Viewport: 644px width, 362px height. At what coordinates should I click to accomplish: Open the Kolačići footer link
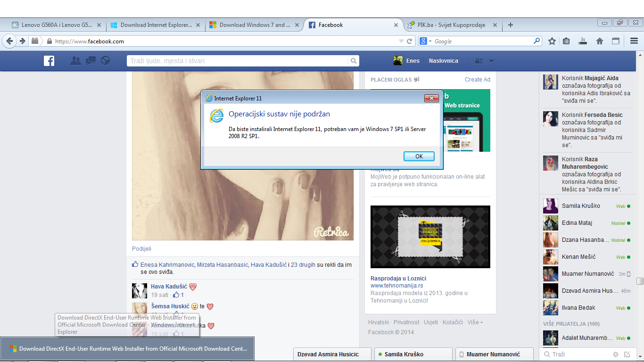(452, 322)
